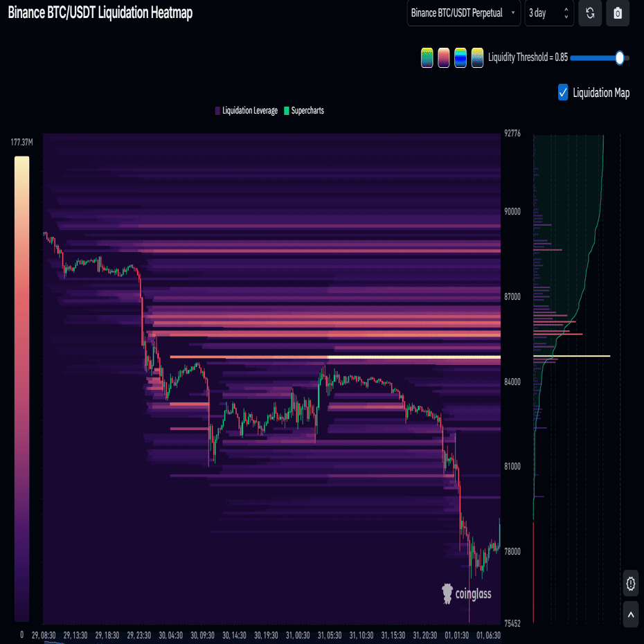Toggle the Liquidation Leverage legend item
644x644 pixels.
pos(246,111)
